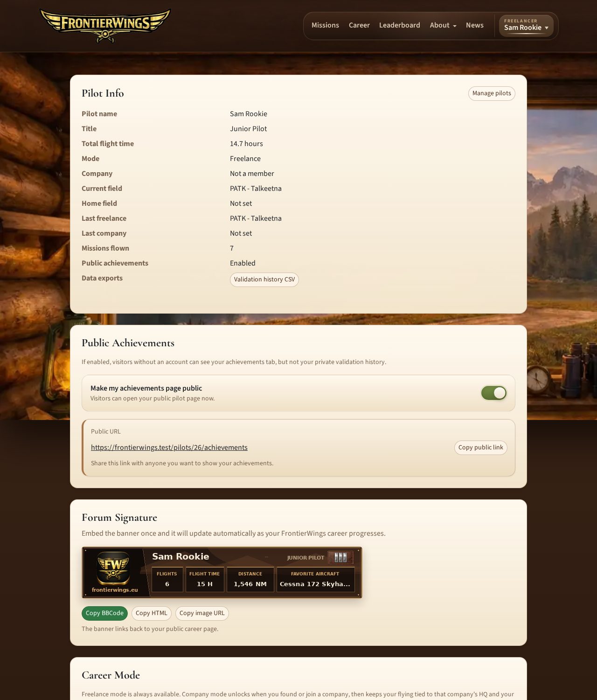
Task: Click the 'Public URL' label
Action: 106,432
